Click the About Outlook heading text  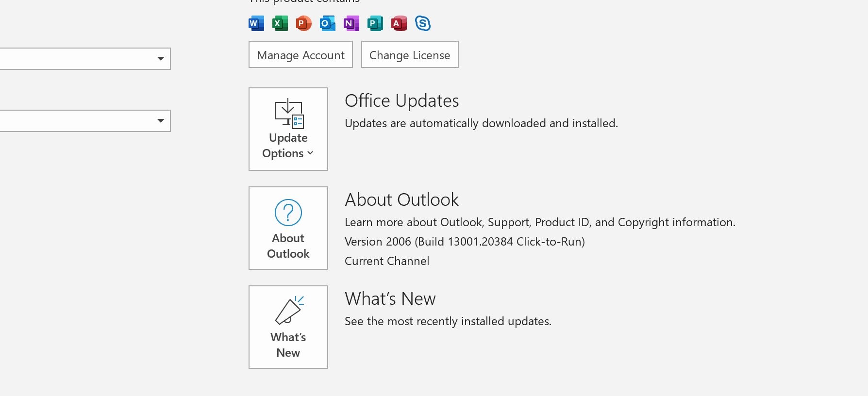401,200
